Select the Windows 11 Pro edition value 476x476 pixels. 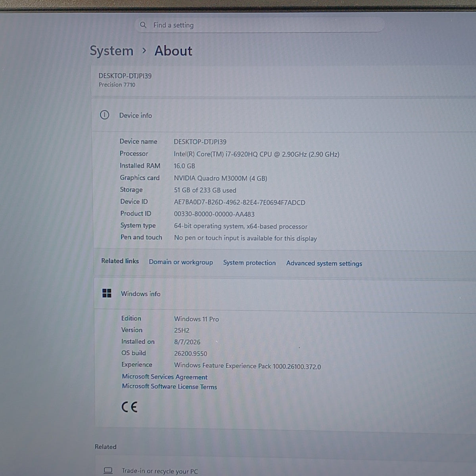coord(196,319)
